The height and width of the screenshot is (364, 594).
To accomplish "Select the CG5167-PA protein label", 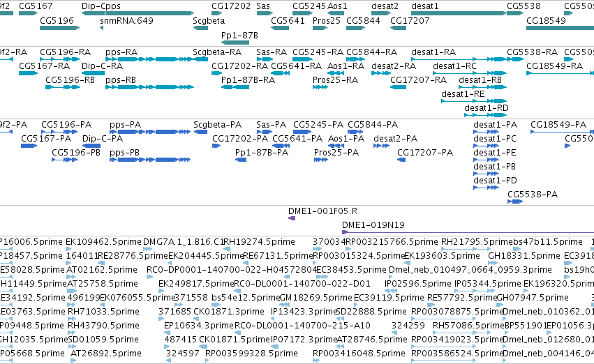I will click(46, 139).
